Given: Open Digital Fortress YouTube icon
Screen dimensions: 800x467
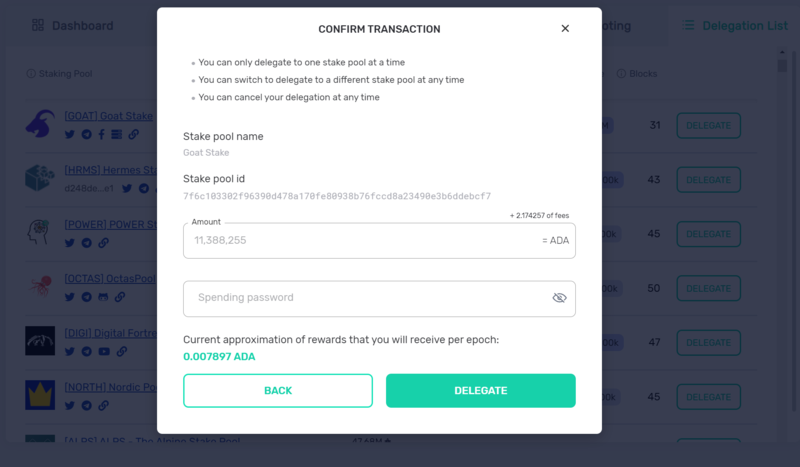Looking at the screenshot, I should (104, 351).
